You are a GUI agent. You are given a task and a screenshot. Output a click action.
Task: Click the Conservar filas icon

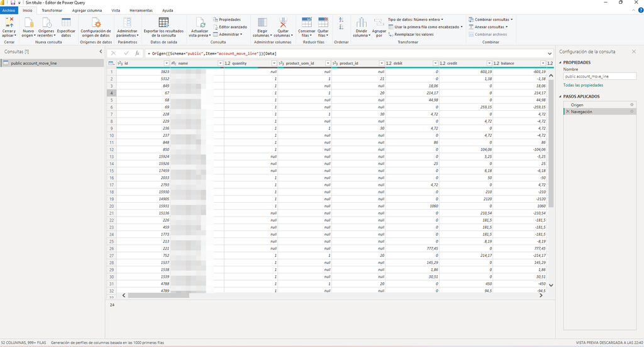point(306,22)
